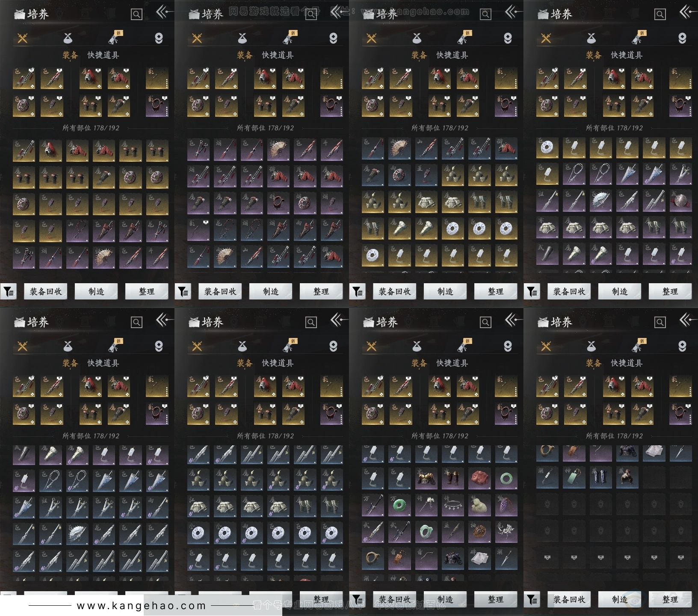Select purple necklace equipped slot in top-left panel
The image size is (698, 616).
coord(157,105)
